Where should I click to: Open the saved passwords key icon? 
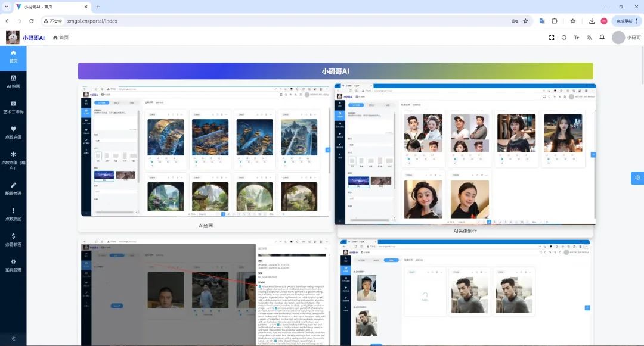pyautogui.click(x=515, y=21)
